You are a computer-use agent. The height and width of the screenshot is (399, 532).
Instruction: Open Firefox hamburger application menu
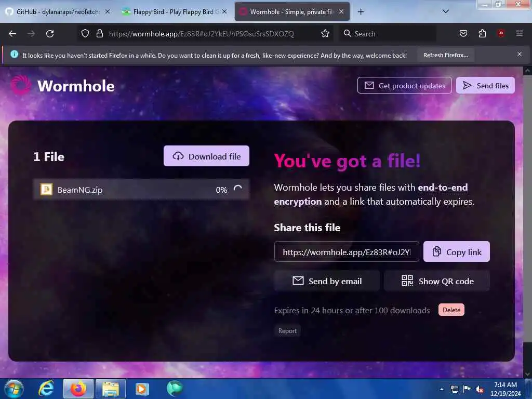tap(520, 33)
